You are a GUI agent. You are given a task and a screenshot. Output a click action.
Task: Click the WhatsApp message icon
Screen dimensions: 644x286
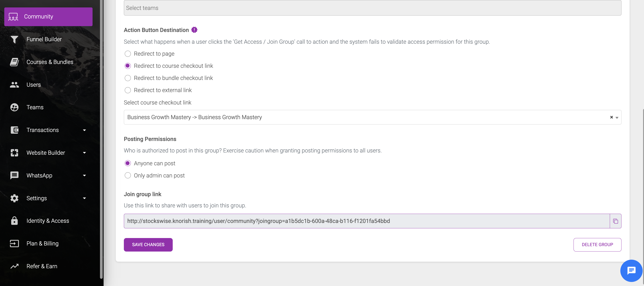[x=14, y=175]
